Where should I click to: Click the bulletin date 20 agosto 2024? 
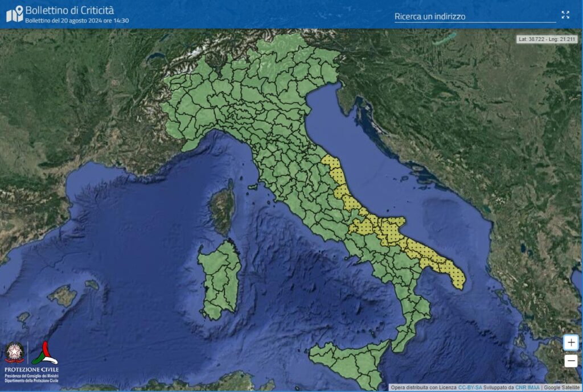tap(81, 21)
